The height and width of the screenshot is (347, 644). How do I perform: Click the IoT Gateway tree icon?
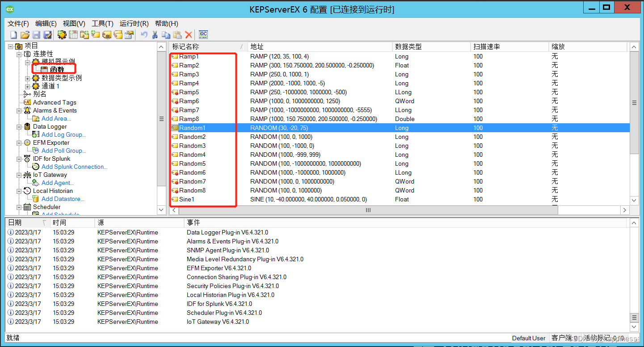27,175
